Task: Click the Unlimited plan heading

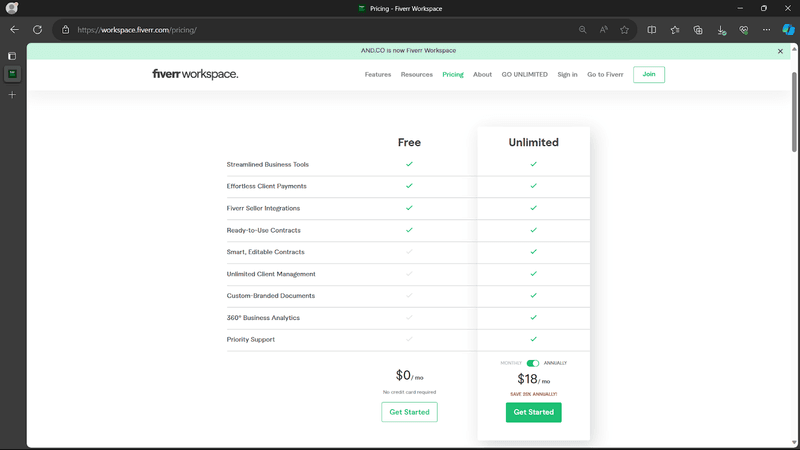Action: 534,142
